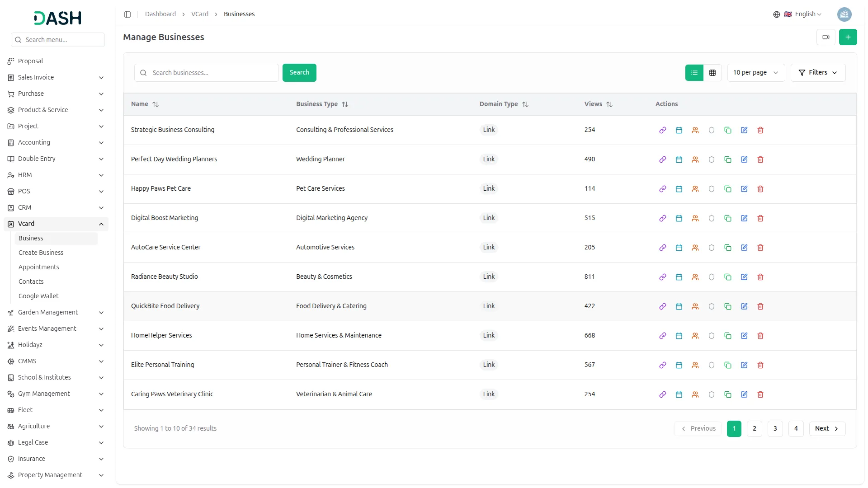Toggle the sidebar panel icon
868x488 pixels.
[127, 14]
